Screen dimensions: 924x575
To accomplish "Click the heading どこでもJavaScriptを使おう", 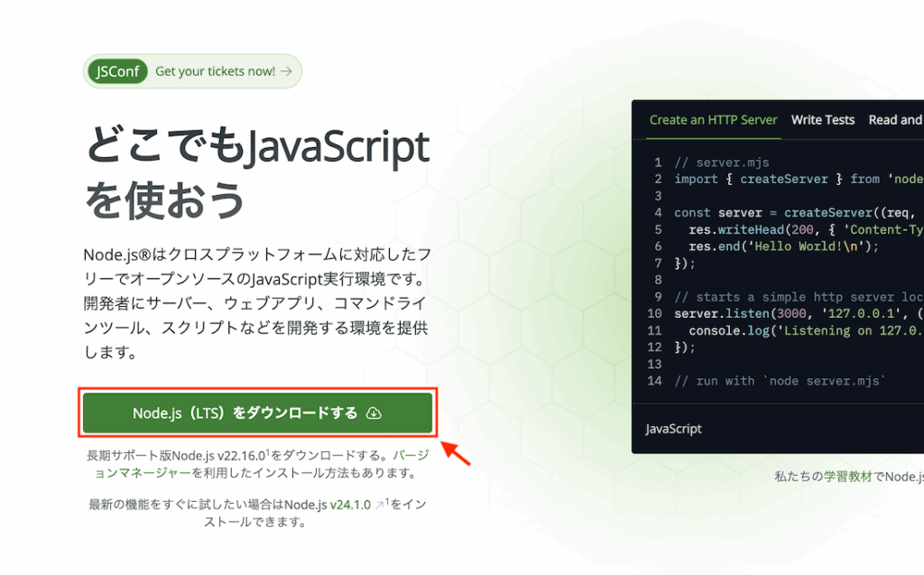I will [257, 172].
